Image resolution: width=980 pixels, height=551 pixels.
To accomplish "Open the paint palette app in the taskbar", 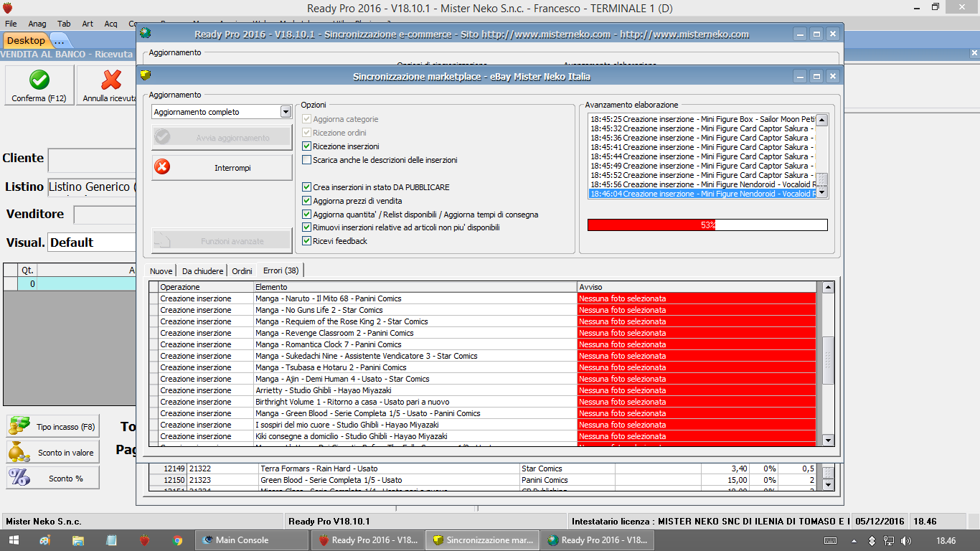I will [45, 540].
